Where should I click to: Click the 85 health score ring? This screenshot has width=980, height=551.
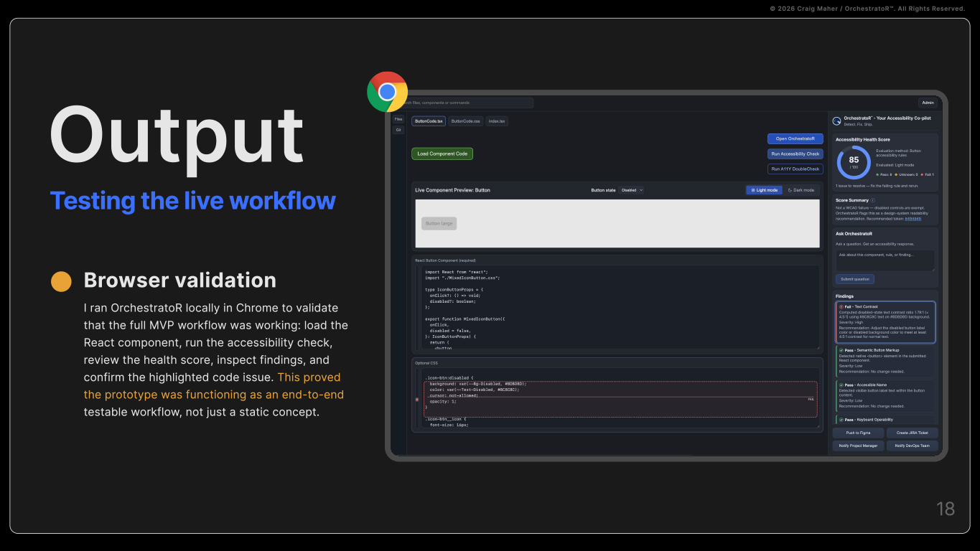point(854,161)
